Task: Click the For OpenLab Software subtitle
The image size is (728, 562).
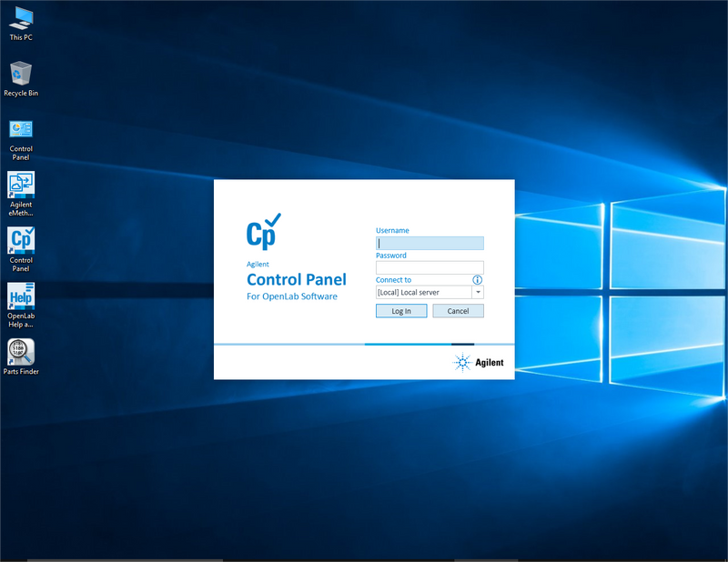Action: pos(291,297)
